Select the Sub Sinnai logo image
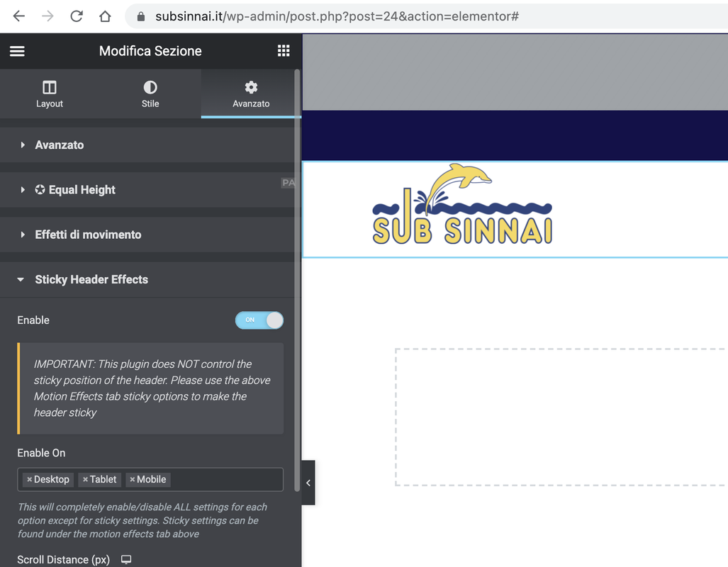This screenshot has width=728, height=567. coord(462,204)
